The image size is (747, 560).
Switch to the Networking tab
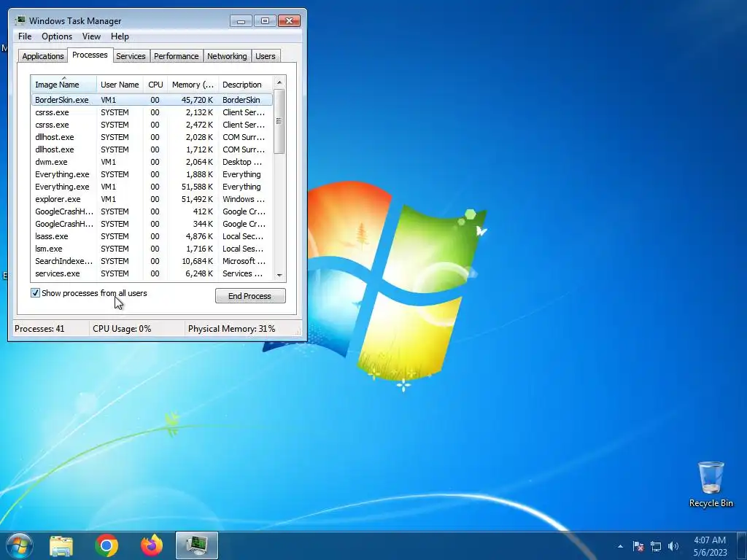(x=227, y=56)
